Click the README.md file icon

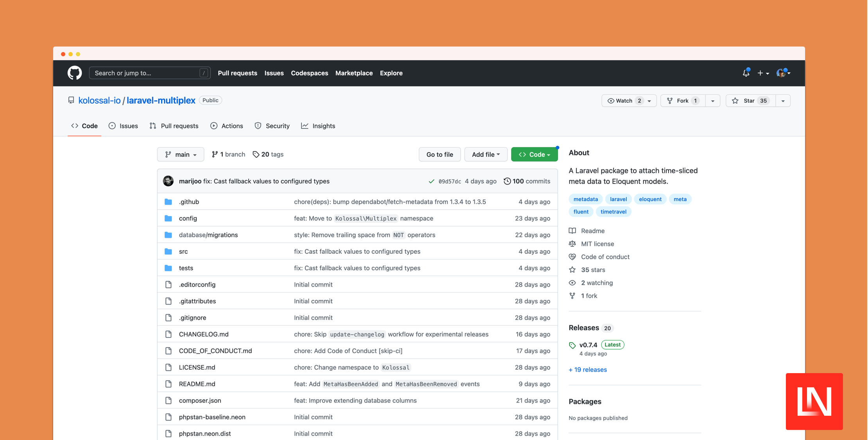point(168,384)
